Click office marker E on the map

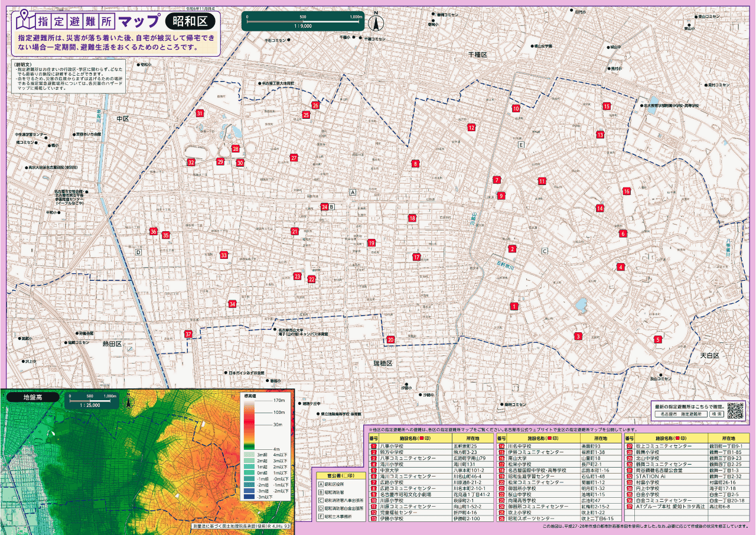pyautogui.click(x=521, y=145)
